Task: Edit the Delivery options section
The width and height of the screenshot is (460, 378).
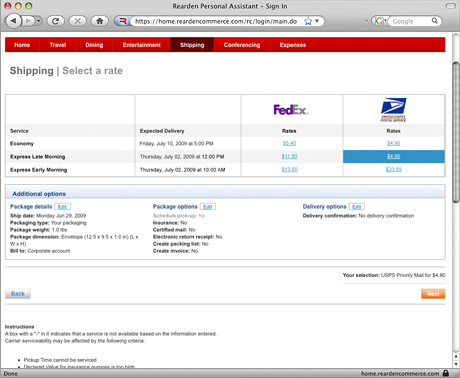Action: click(x=357, y=207)
